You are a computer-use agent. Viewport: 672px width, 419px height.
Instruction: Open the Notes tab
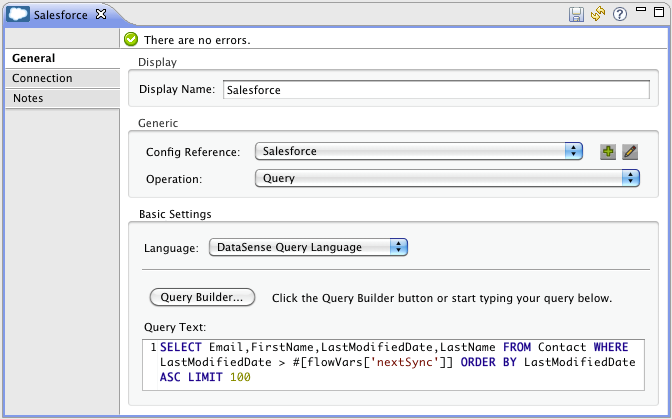click(28, 98)
